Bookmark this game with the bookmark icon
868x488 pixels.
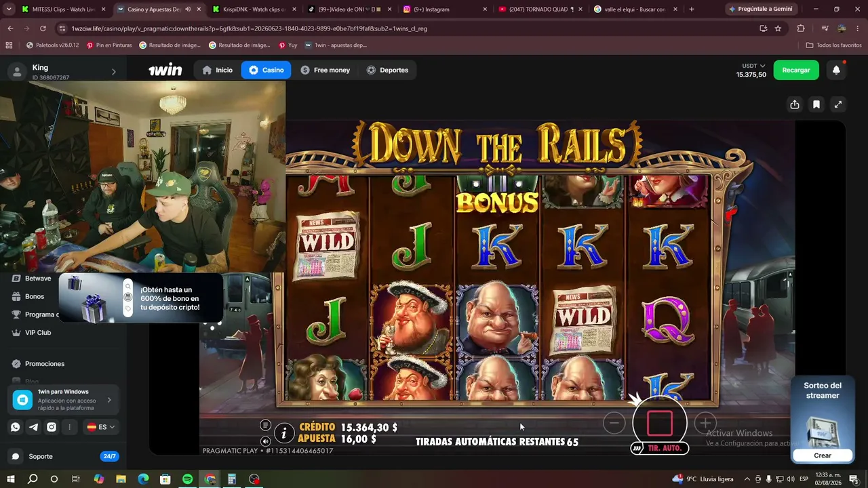[816, 104]
